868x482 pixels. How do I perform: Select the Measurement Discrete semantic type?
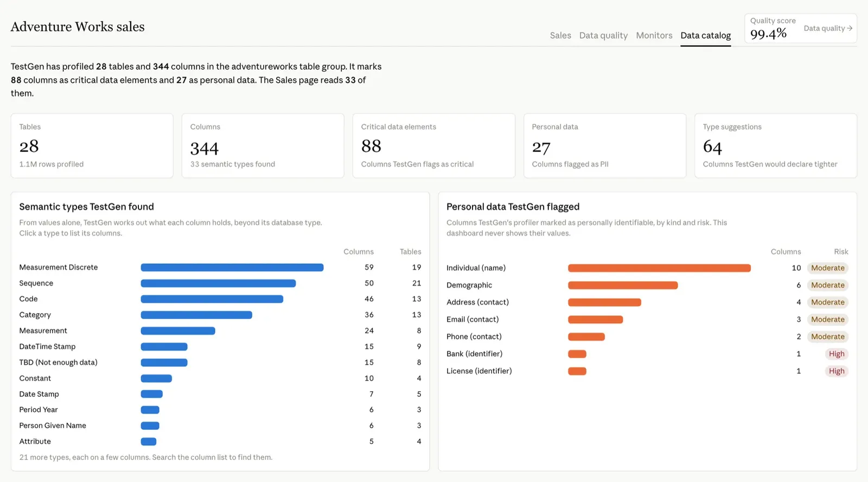(x=220, y=267)
